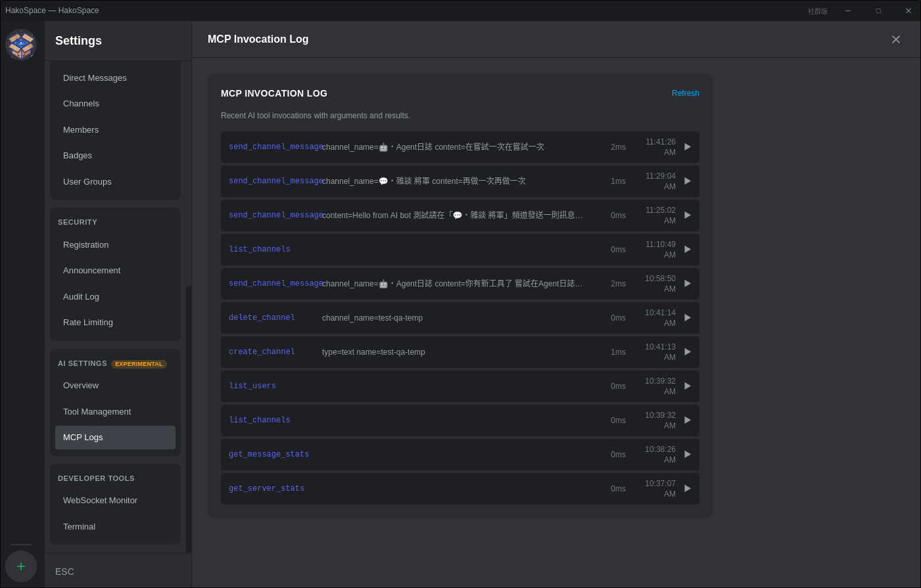Close the MCP Invocation Log panel
921x588 pixels.
tap(895, 39)
